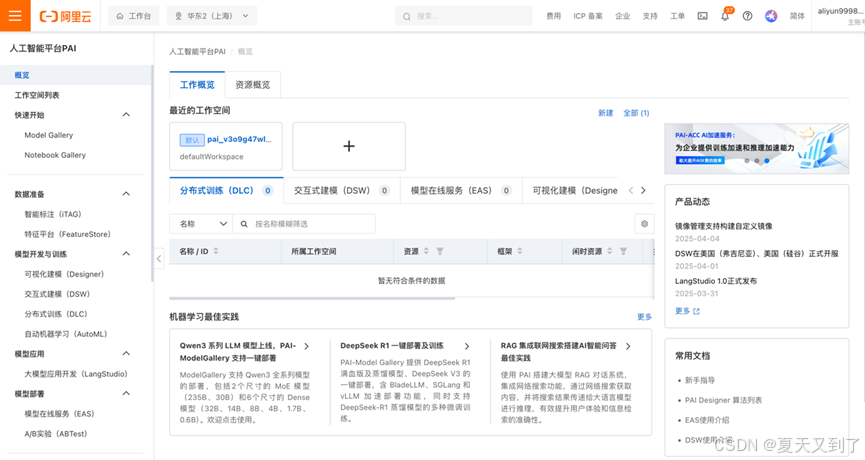Select the 交互式建模（DSW） tab
Image resolution: width=865 pixels, height=460 pixels.
point(341,191)
